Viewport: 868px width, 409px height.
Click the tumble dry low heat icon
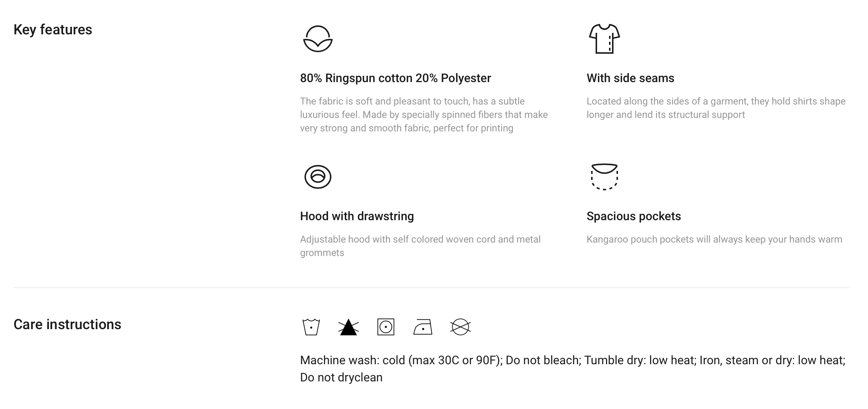[385, 327]
